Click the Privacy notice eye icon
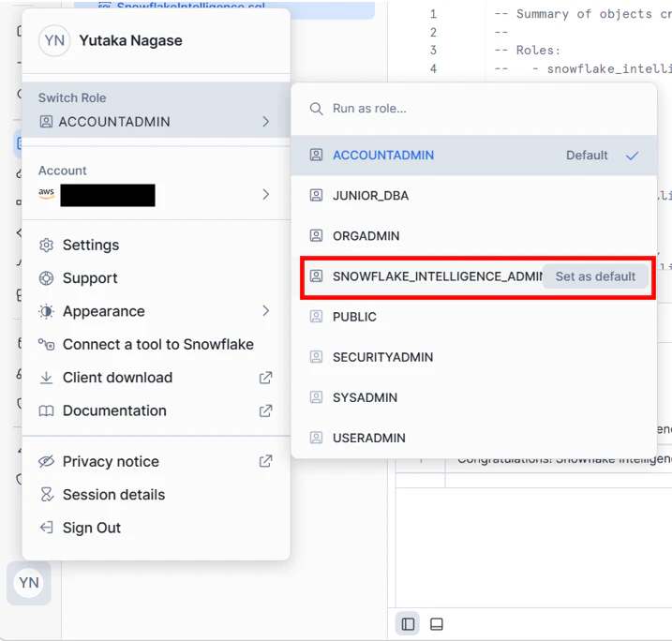This screenshot has height=641, width=672. [46, 461]
